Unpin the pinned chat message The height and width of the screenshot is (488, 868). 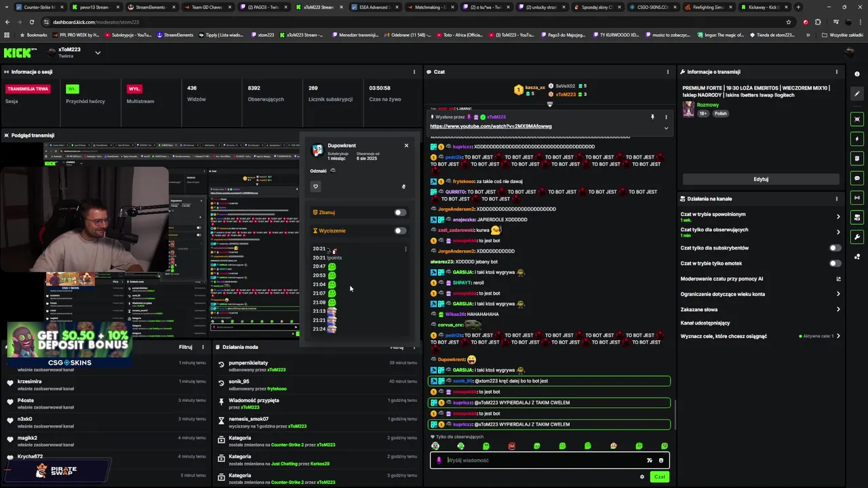[x=652, y=117]
